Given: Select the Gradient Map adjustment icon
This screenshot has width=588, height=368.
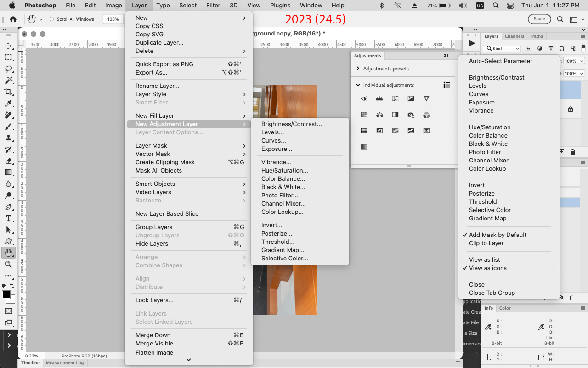Looking at the screenshot, I should point(426,130).
